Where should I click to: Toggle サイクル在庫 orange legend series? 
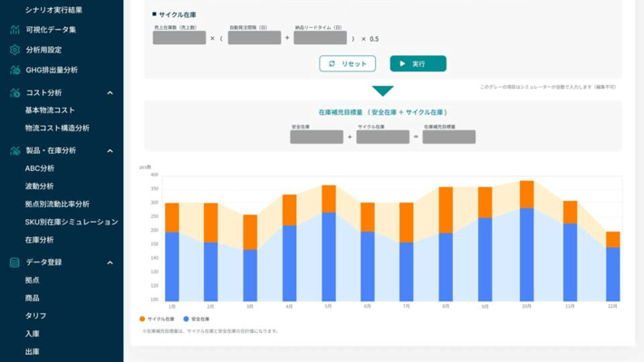142,319
